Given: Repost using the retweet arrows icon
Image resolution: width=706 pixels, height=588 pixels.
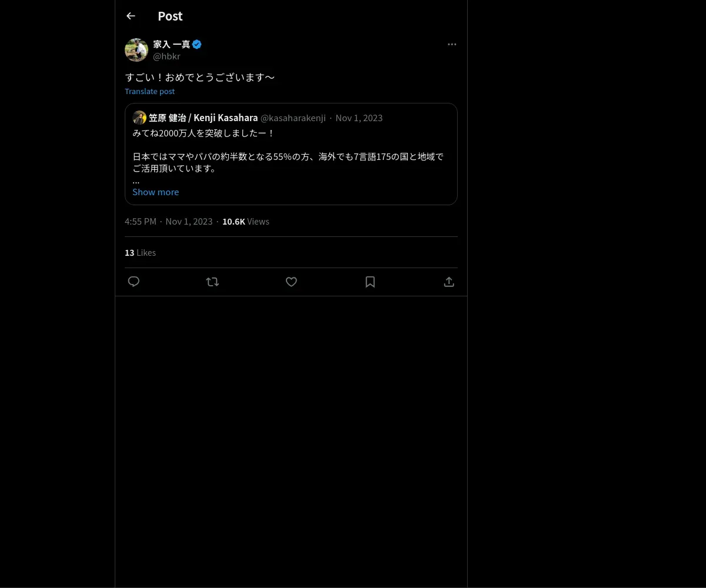Looking at the screenshot, I should click(212, 282).
